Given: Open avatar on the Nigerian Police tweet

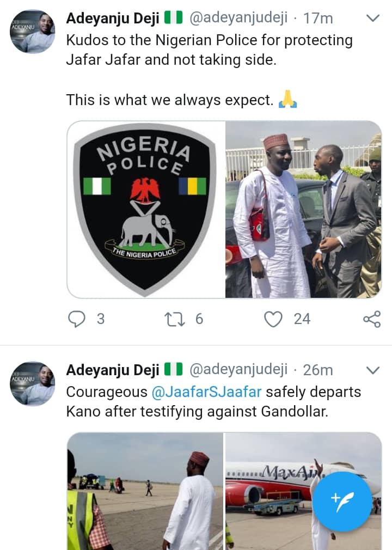Looking at the screenshot, I should coord(33,31).
